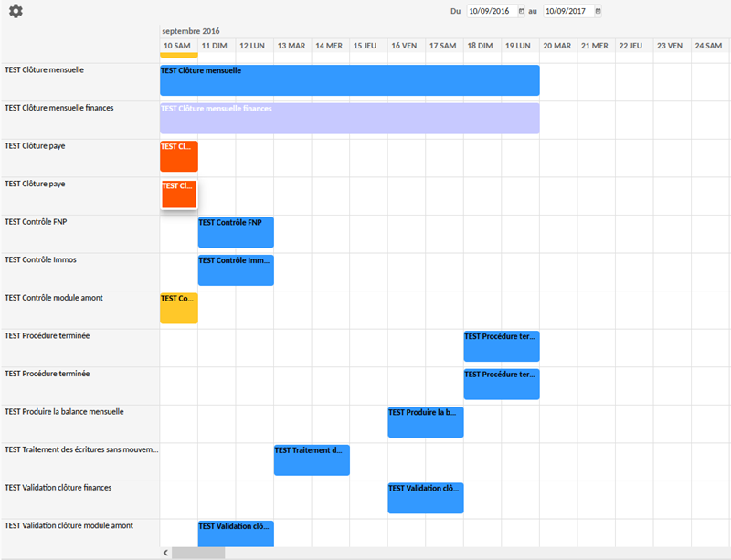This screenshot has height=560, width=731.
Task: Click the horizontal scrollbar left arrow
Action: [x=165, y=553]
